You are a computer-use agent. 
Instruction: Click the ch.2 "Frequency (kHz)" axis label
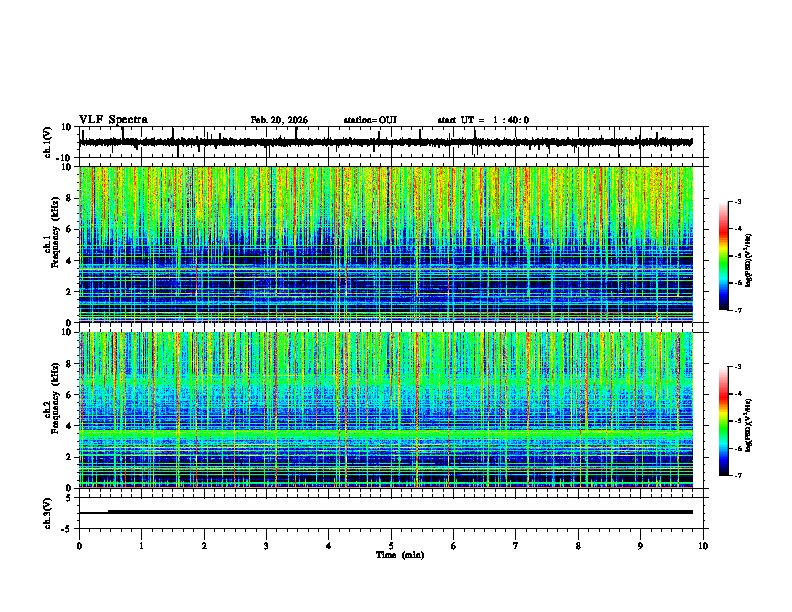(x=55, y=398)
